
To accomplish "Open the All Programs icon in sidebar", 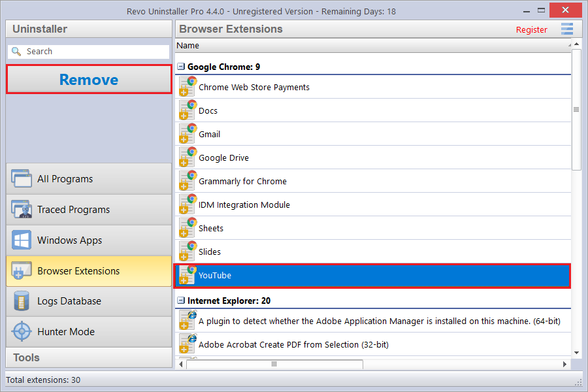I will point(22,178).
